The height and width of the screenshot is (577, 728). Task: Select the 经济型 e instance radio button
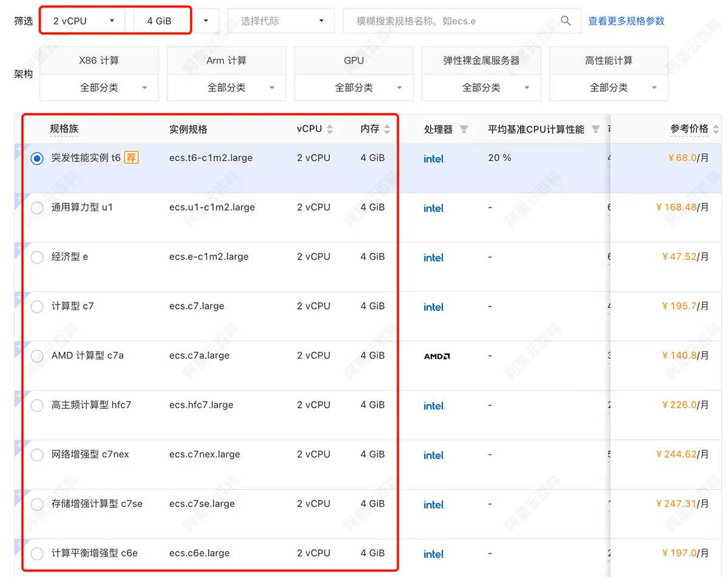pyautogui.click(x=36, y=257)
